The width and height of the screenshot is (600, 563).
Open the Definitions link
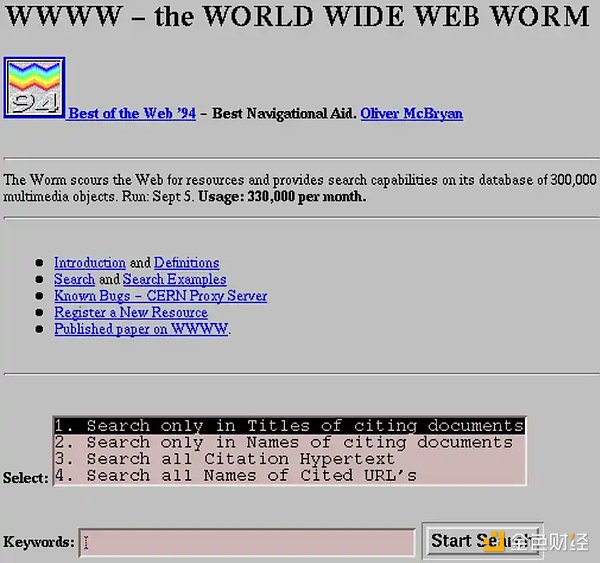tap(186, 263)
